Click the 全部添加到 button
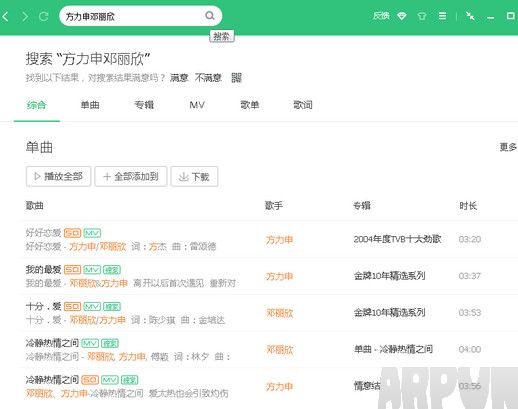The width and height of the screenshot is (518, 409). point(131,176)
